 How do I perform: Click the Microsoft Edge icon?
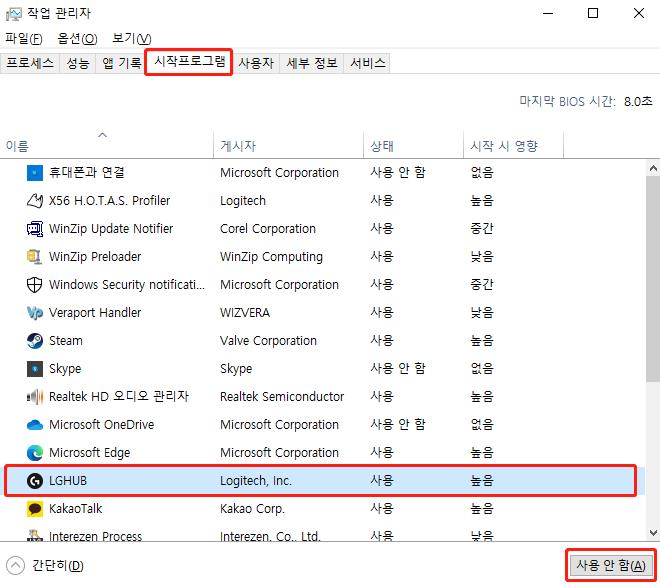[35, 453]
